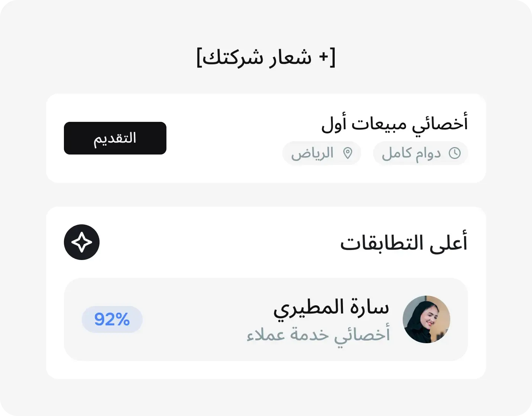
Task: Click the [+ شعار شركتك] logo placeholder
Action: [x=266, y=58]
